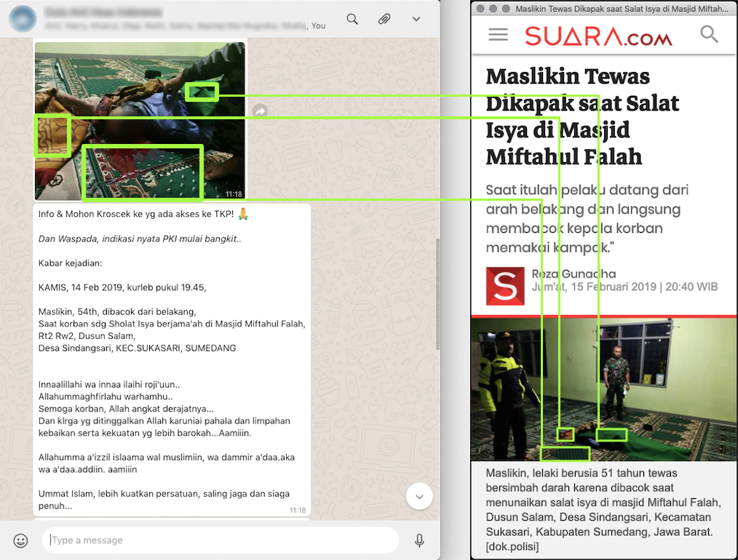This screenshot has width=738, height=560.
Task: Open the paperclip attachment menu
Action: [384, 19]
